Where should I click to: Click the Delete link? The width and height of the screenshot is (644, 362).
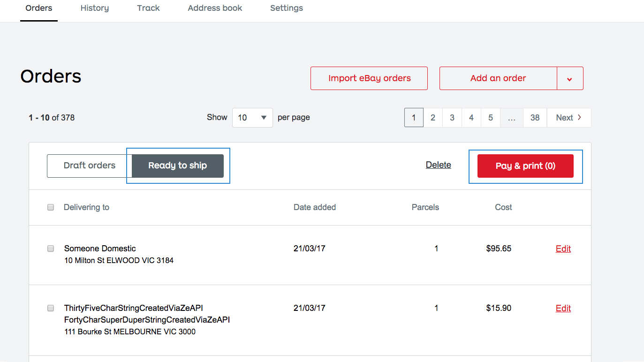438,165
